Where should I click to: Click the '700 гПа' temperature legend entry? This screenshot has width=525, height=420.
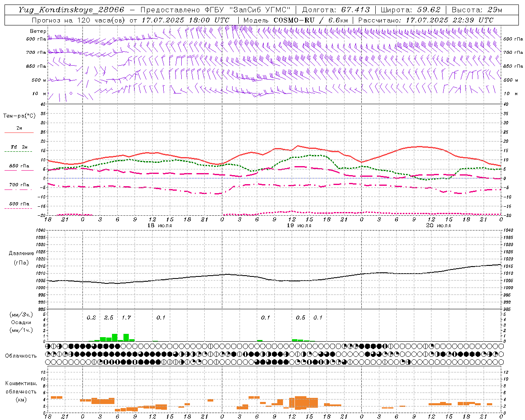coord(19,185)
